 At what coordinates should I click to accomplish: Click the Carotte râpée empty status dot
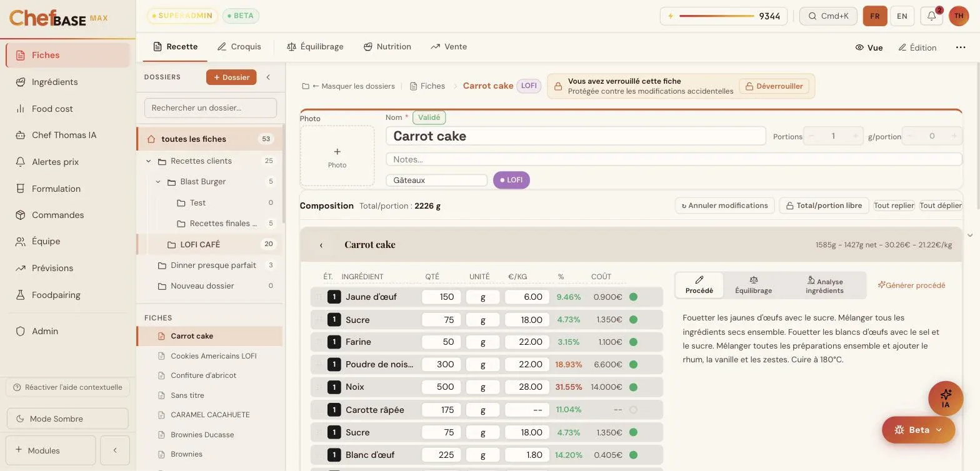[633, 410]
